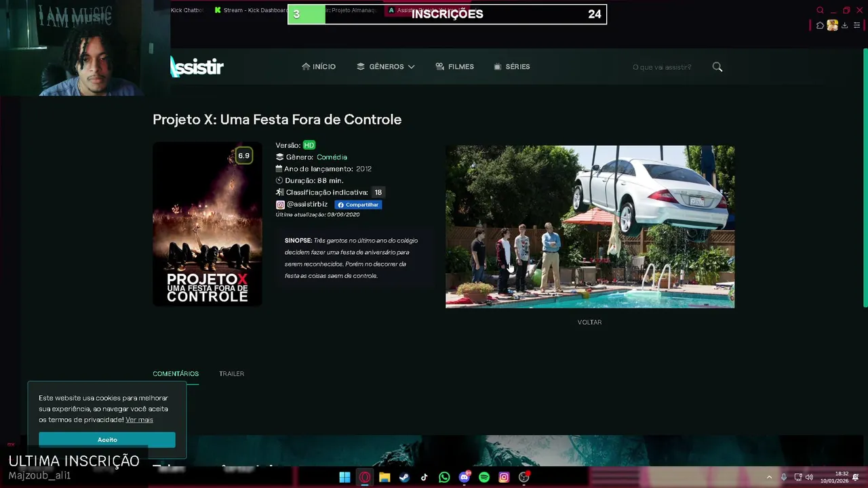The image size is (868, 488).
Task: Open WhatsApp from the taskbar
Action: tap(444, 477)
